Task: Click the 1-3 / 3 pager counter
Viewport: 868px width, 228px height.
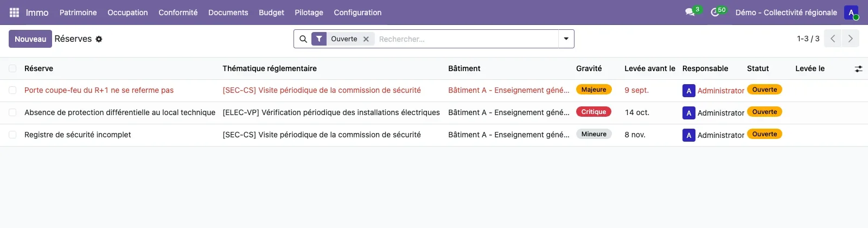Action: coord(808,39)
